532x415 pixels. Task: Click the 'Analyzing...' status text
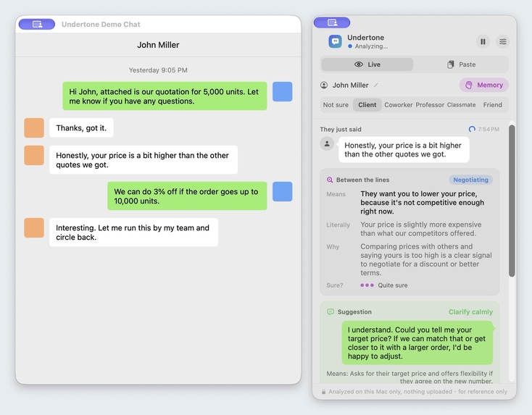[x=371, y=46]
